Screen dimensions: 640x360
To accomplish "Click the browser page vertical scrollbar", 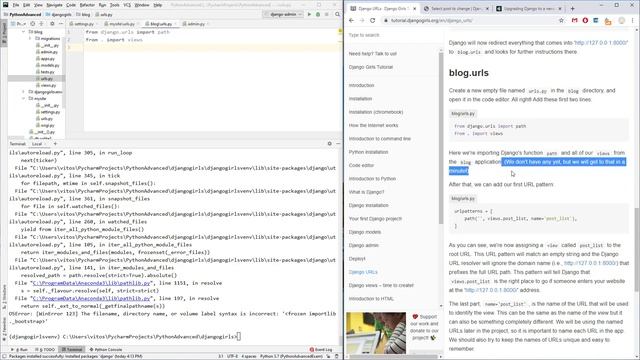I will pyautogui.click(x=637, y=249).
